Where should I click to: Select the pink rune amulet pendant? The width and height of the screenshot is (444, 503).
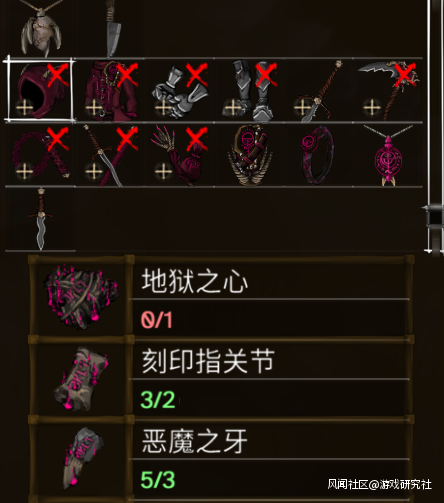(x=388, y=155)
